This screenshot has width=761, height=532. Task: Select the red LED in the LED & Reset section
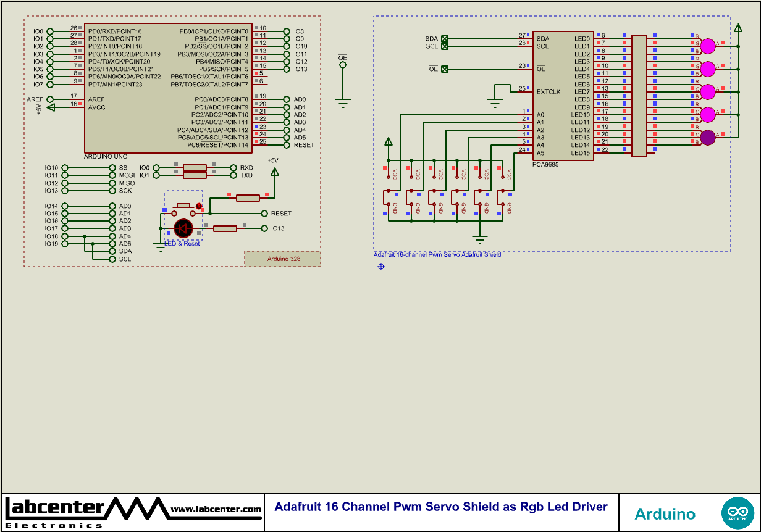tap(183, 228)
